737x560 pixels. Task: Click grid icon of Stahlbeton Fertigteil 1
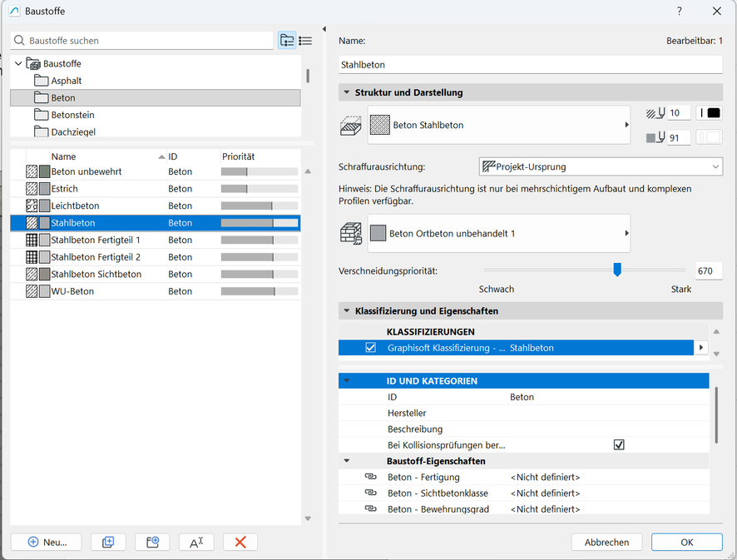point(32,240)
